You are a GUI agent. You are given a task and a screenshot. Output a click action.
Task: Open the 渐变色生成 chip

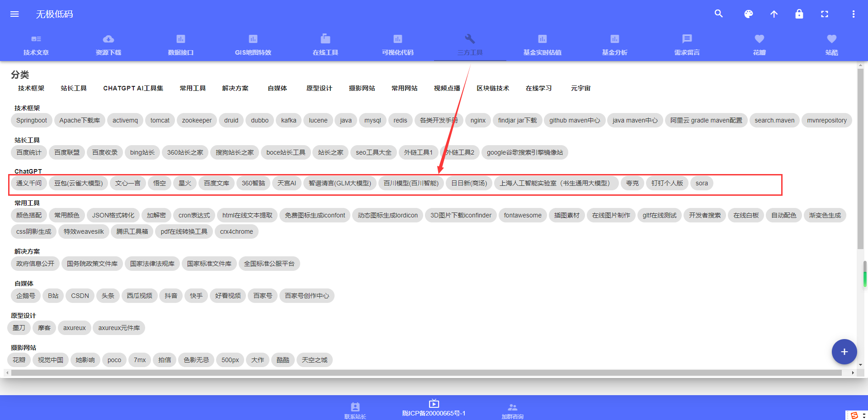click(825, 215)
